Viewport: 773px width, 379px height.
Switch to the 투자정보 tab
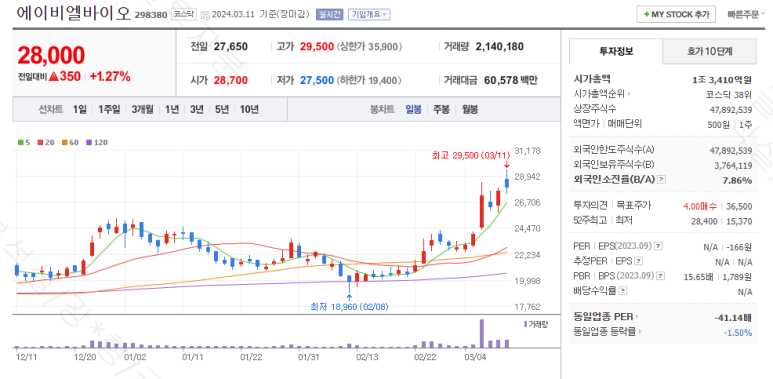(616, 51)
